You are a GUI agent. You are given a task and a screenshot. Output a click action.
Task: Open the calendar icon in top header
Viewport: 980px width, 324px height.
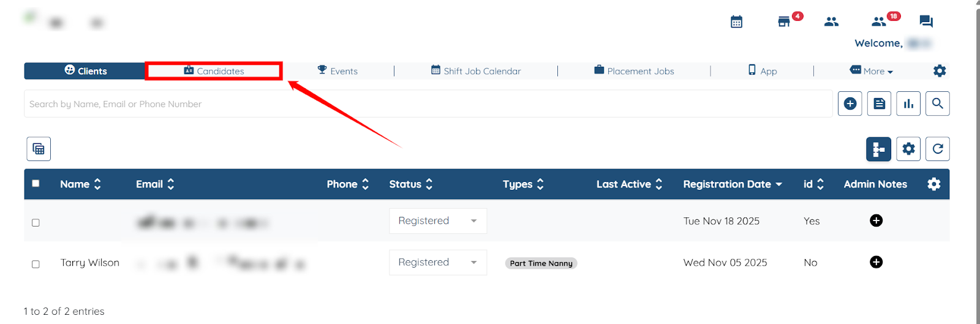pyautogui.click(x=736, y=22)
